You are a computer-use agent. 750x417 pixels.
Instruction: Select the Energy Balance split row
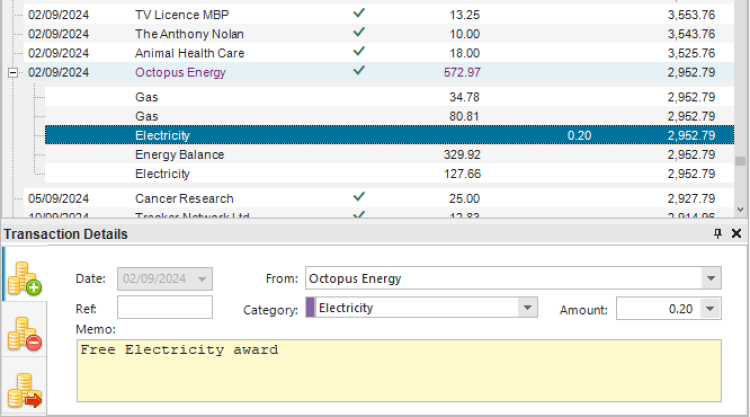[180, 155]
